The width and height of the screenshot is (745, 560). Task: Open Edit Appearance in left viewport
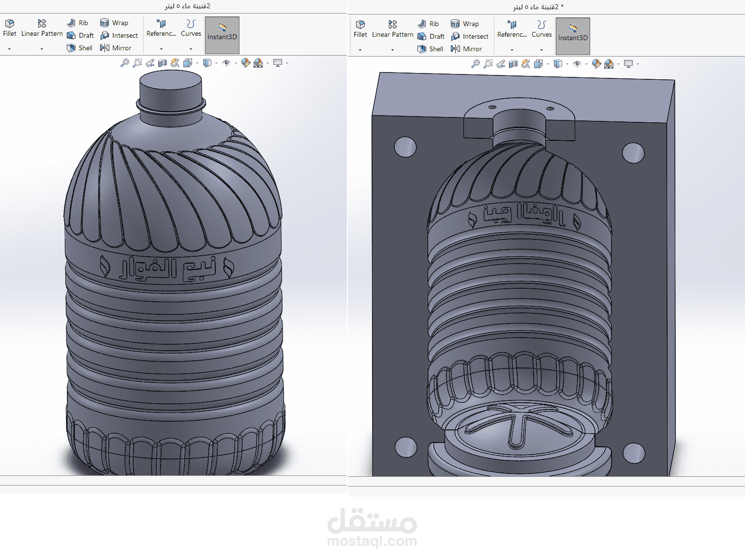click(246, 63)
